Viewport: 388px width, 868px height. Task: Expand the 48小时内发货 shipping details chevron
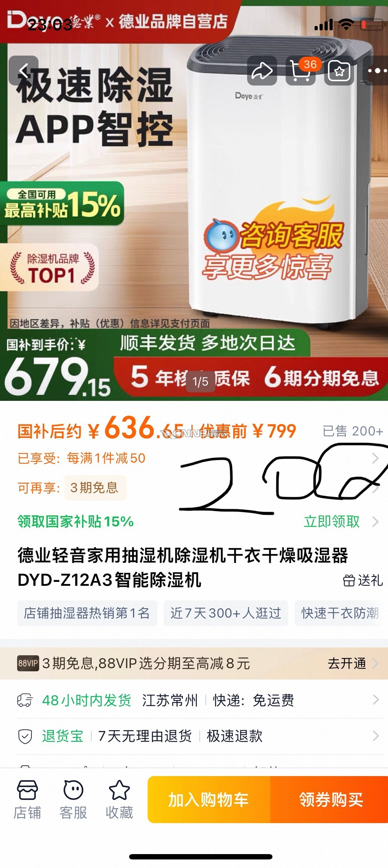(x=376, y=700)
